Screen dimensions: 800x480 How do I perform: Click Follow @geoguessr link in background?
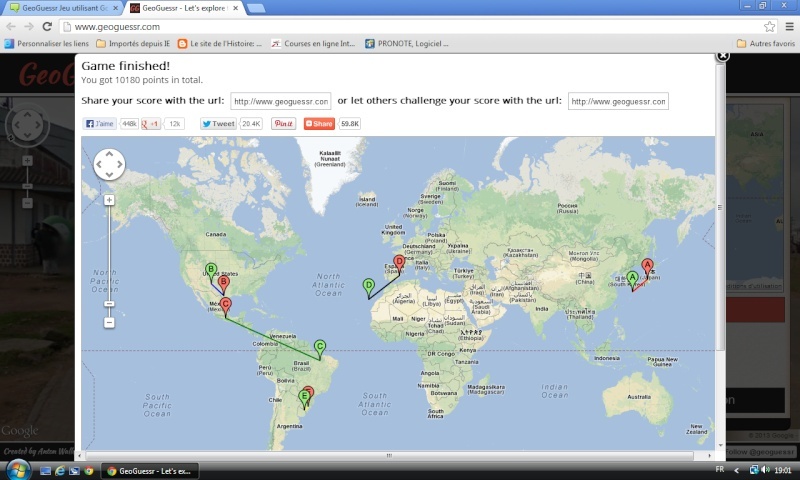(760, 451)
